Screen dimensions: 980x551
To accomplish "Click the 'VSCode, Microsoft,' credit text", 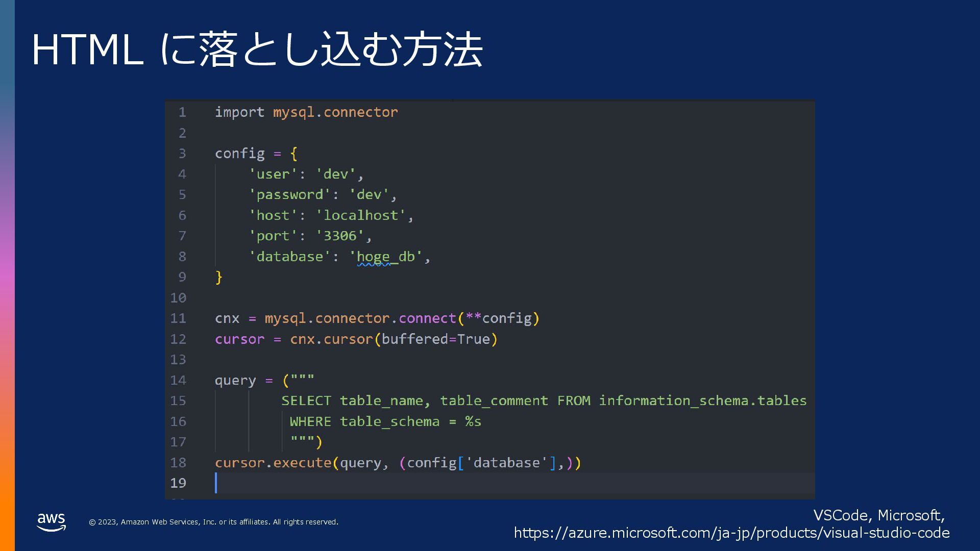I will coord(878,515).
